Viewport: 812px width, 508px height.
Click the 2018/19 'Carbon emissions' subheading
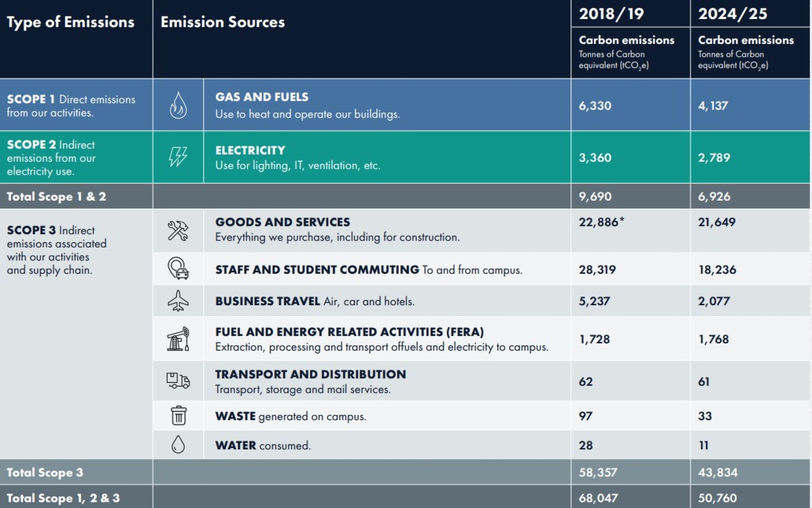coord(626,40)
